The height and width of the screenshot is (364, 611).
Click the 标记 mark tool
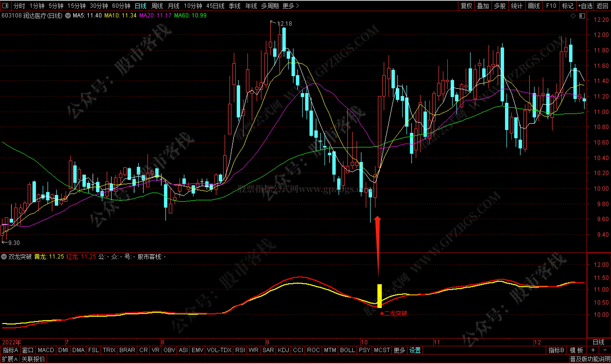[x=568, y=6]
